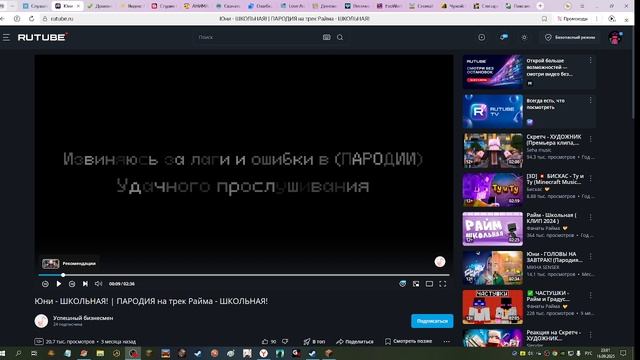Open options for 'Юни - ГОЛОВЫ НА ЗАВТРАК' video
The width and height of the screenshot is (640, 360).
coord(591,256)
